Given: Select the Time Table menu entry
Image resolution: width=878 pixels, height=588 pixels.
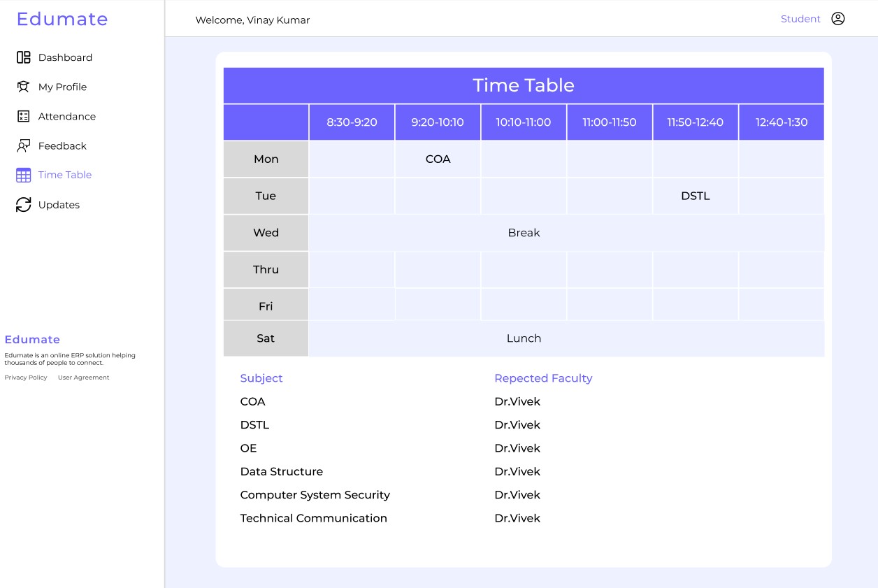Looking at the screenshot, I should (x=65, y=175).
